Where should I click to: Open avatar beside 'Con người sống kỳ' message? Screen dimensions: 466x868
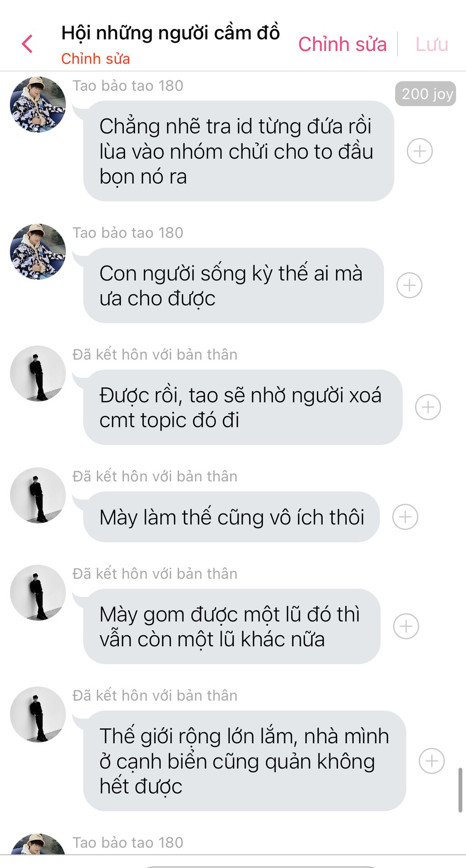click(38, 251)
